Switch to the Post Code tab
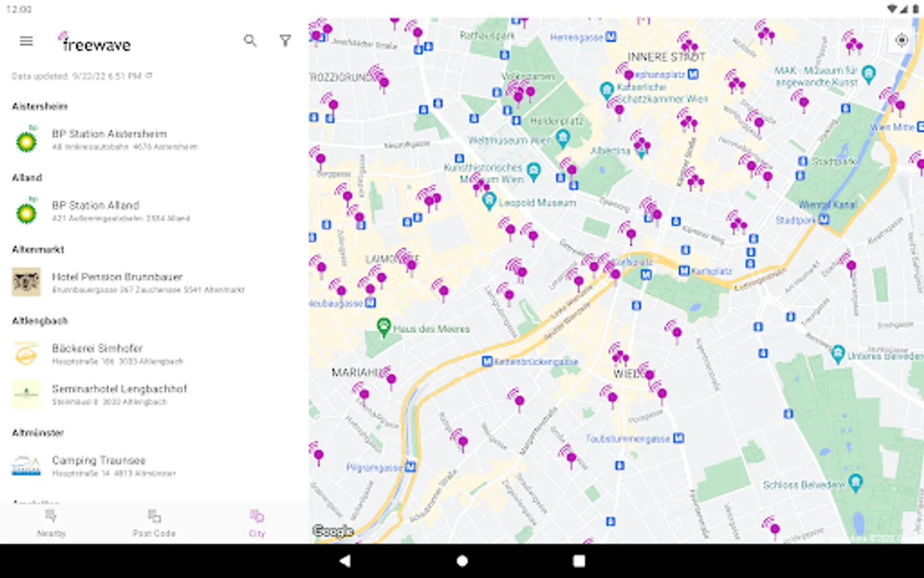The image size is (924, 578). 154,523
